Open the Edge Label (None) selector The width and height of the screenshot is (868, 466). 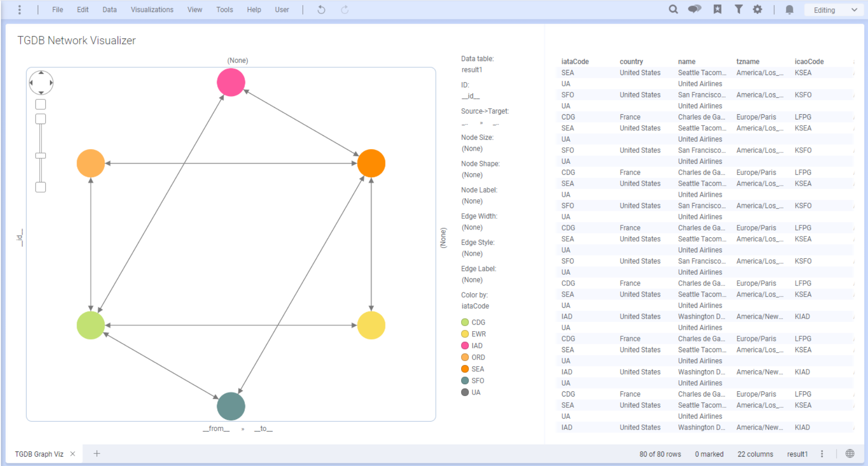click(472, 280)
